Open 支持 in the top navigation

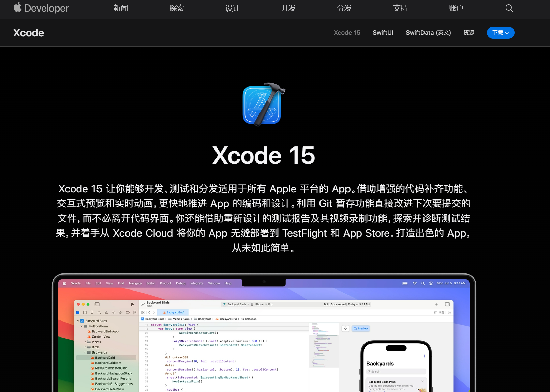pyautogui.click(x=400, y=8)
